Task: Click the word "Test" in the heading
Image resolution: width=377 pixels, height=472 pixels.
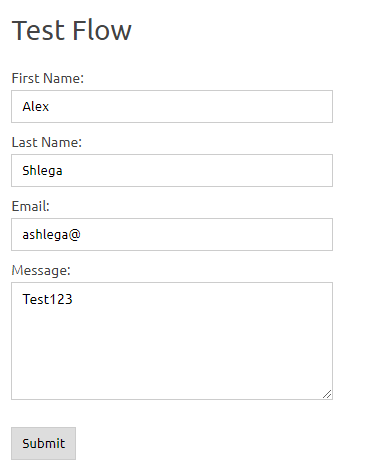Action: (38, 30)
